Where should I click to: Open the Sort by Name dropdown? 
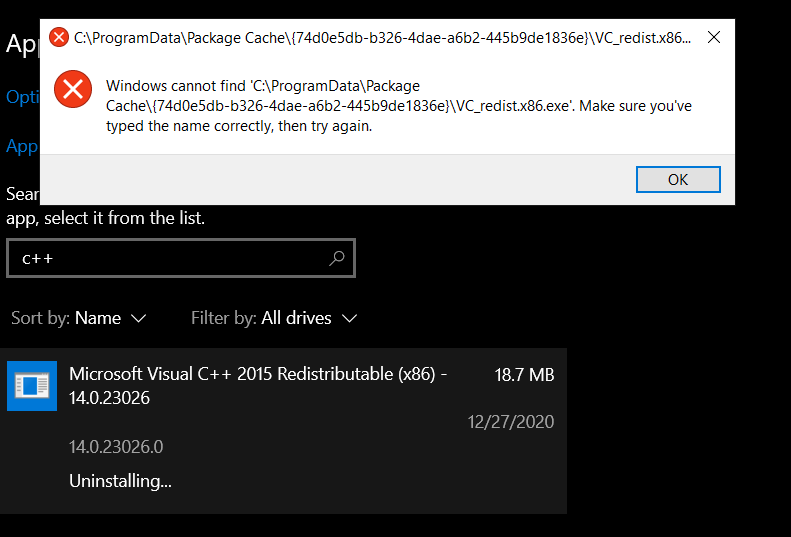coord(98,318)
